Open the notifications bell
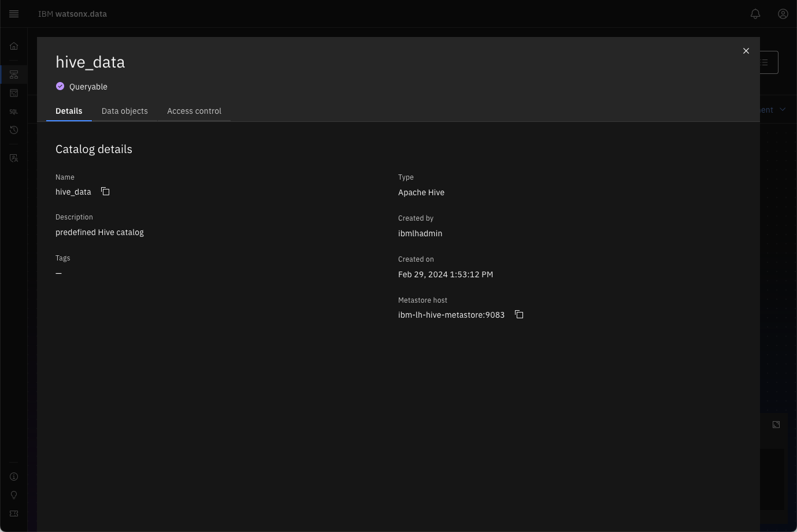Image resolution: width=797 pixels, height=532 pixels. pyautogui.click(x=755, y=14)
